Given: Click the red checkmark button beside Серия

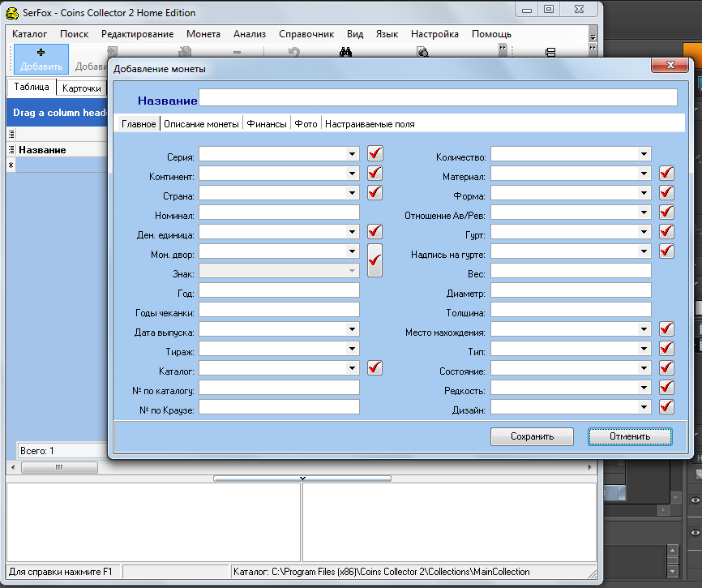Looking at the screenshot, I should click(x=375, y=153).
